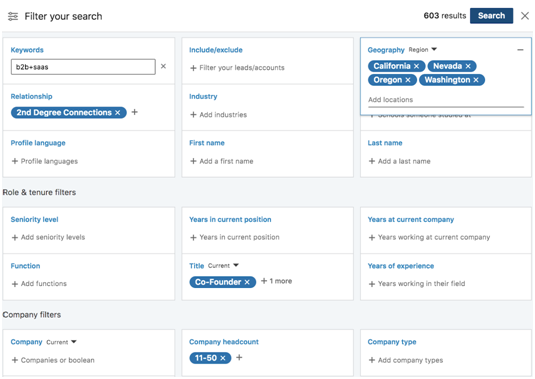Remove the Nevada location tag
This screenshot has height=379, width=535.
tap(468, 66)
